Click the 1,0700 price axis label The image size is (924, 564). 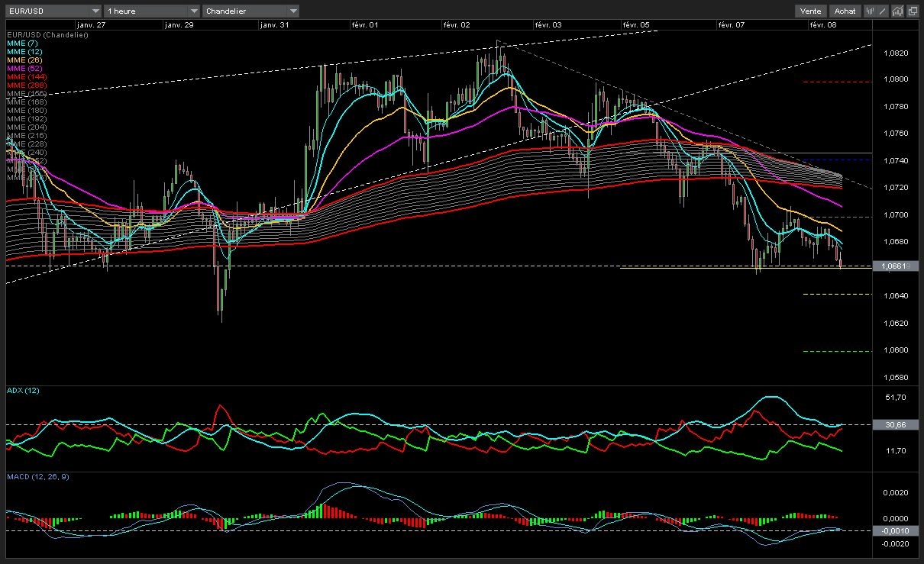[894, 215]
